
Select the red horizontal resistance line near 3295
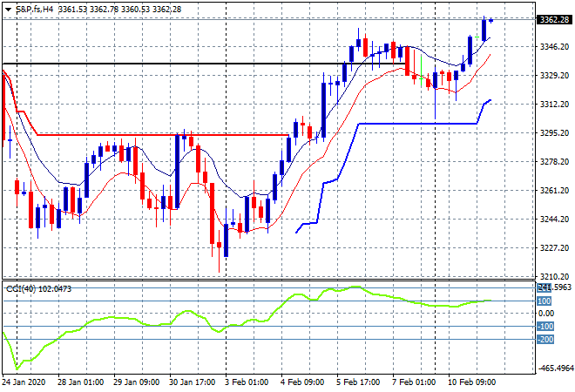[x=161, y=135]
